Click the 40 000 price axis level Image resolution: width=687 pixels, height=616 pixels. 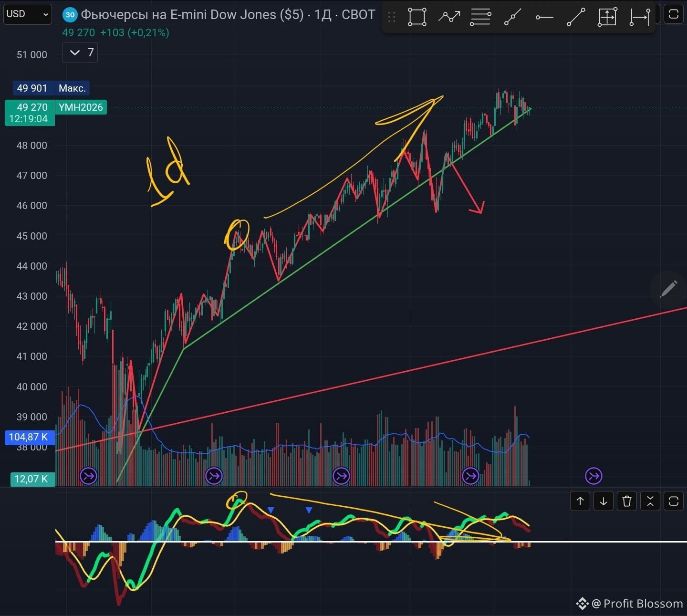[x=32, y=387]
